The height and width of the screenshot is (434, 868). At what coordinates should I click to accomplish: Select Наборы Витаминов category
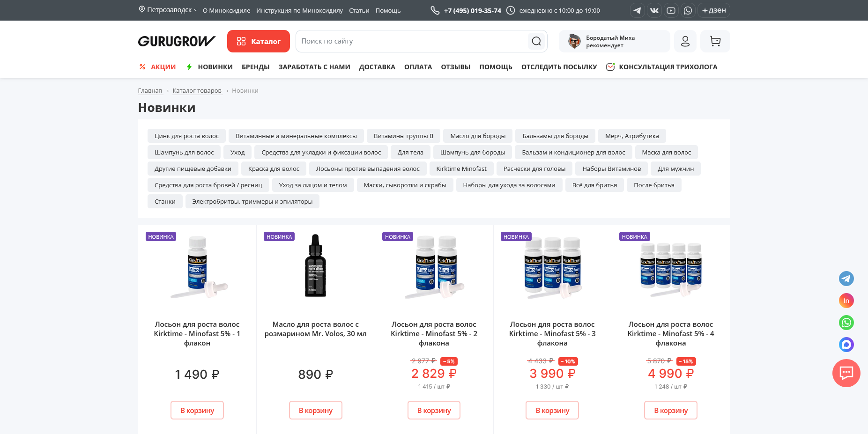(x=612, y=169)
